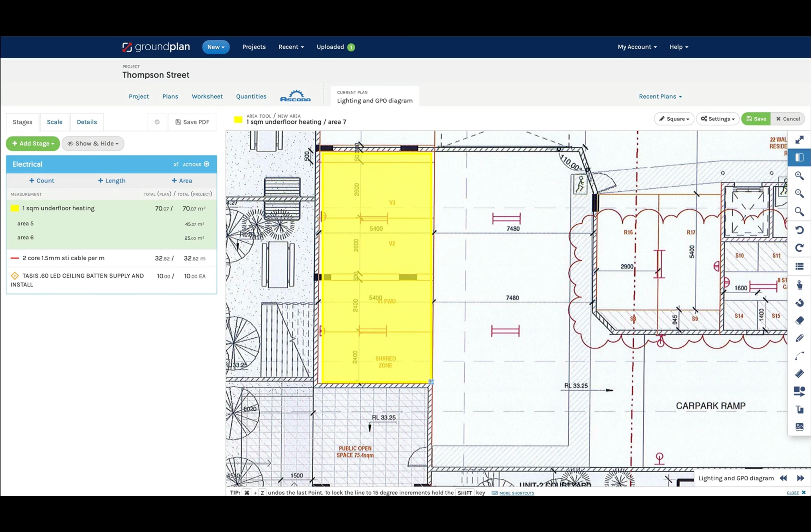811x532 pixels.
Task: Switch to the Scale tab
Action: 55,122
